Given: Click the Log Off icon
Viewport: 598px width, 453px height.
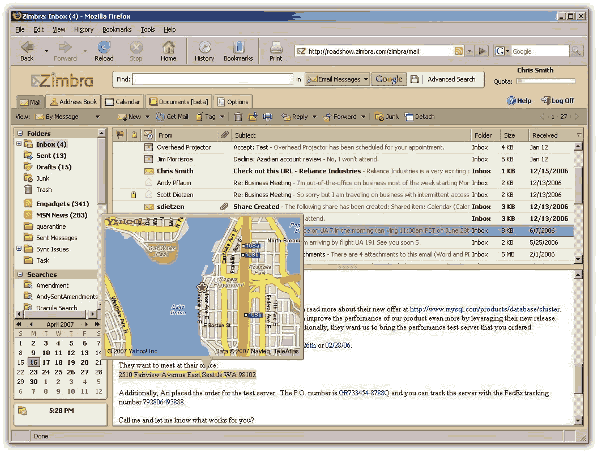Looking at the screenshot, I should (x=546, y=101).
